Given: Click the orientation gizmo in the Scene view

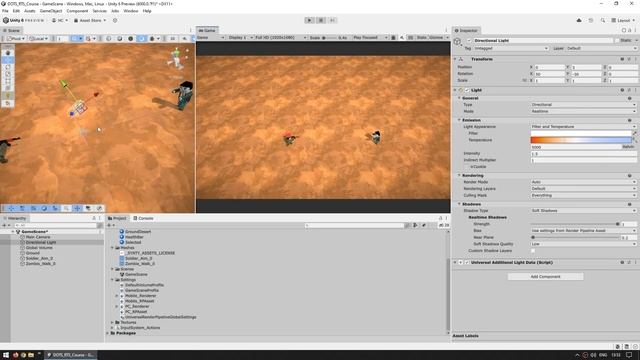Looking at the screenshot, I should (x=176, y=58).
